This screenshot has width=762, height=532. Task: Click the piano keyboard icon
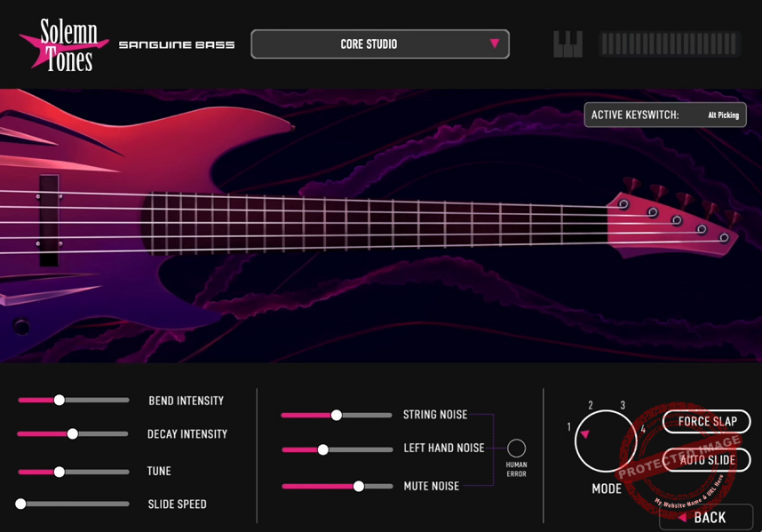point(568,44)
